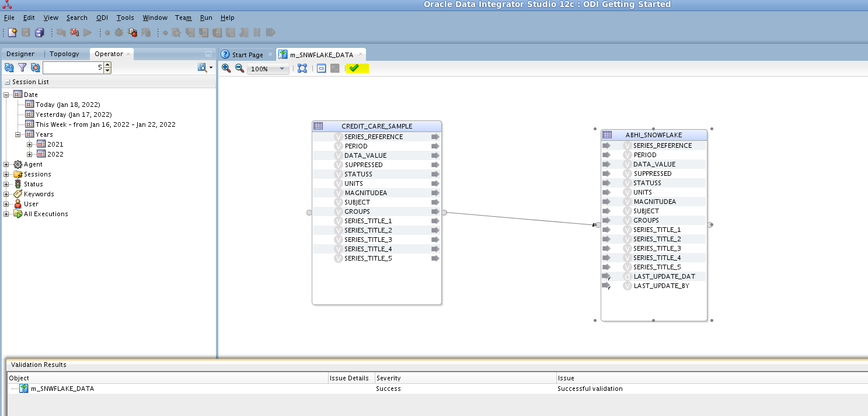Screen dimensions: 868x416
Task: Switch to the Start Page tab
Action: 247,55
